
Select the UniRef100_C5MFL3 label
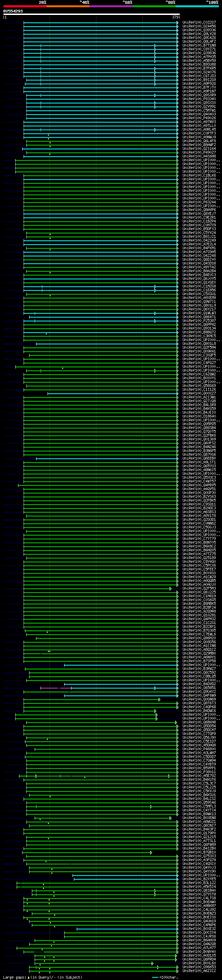coord(199,806)
